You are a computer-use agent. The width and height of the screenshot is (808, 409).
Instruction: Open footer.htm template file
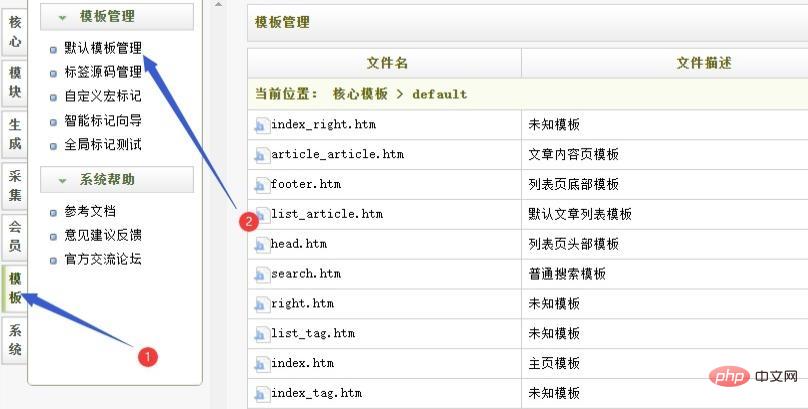click(x=306, y=184)
